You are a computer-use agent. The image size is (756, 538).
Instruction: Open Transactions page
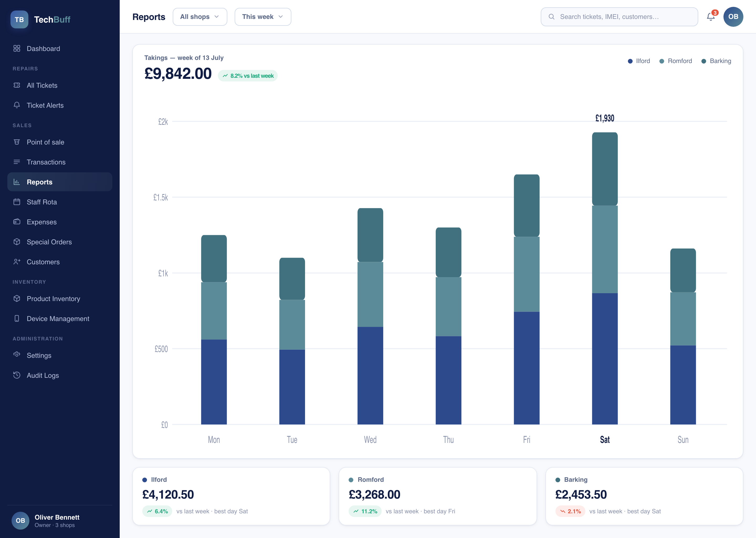tap(60, 162)
